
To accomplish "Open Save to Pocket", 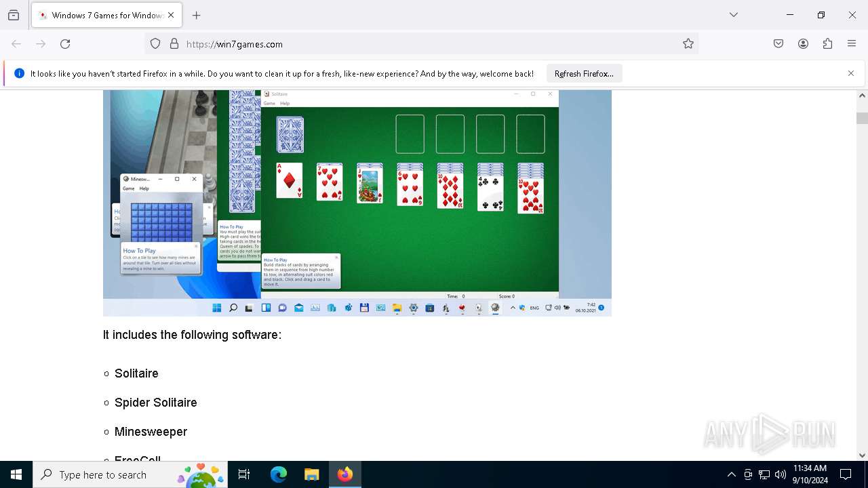I will 778,44.
